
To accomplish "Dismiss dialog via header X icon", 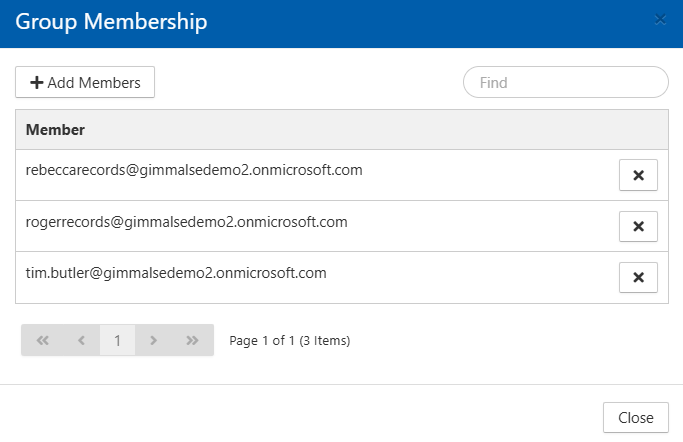I will [x=659, y=20].
